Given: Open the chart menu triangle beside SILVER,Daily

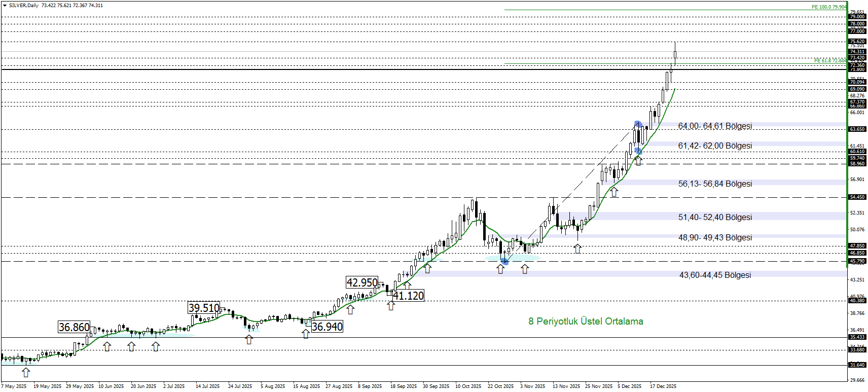Looking at the screenshot, I should 5,6.
